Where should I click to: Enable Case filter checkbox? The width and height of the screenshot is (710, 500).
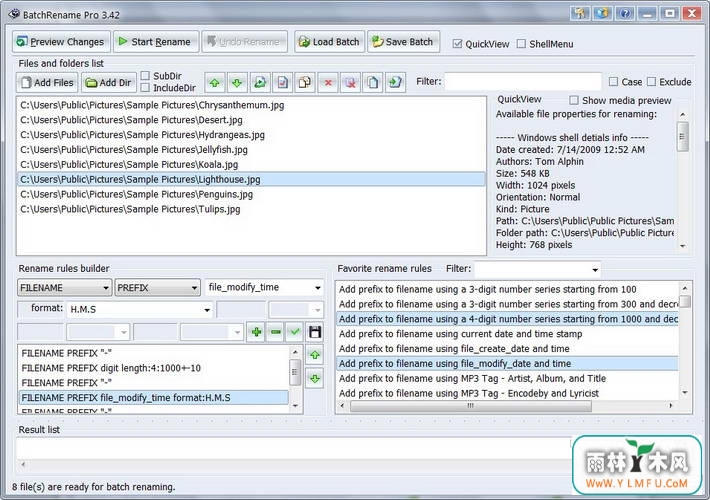click(614, 82)
